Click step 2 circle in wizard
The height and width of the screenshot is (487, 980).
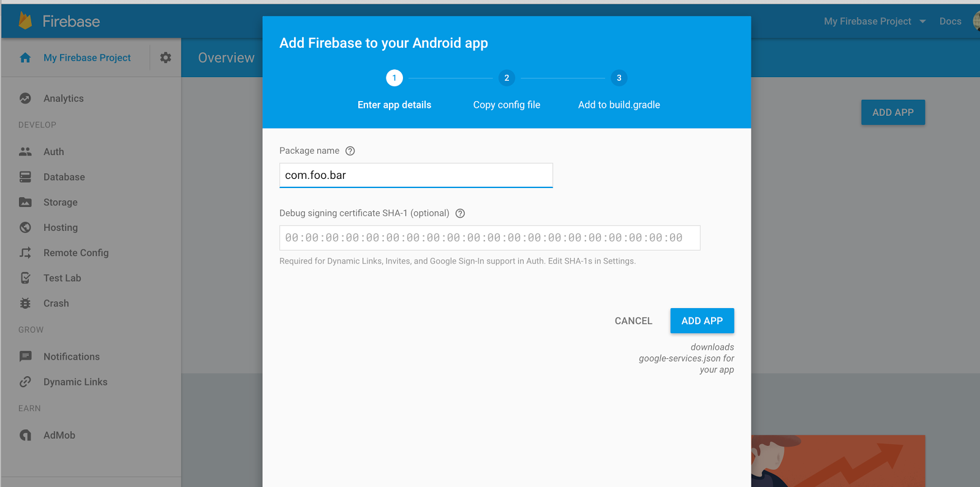(507, 78)
